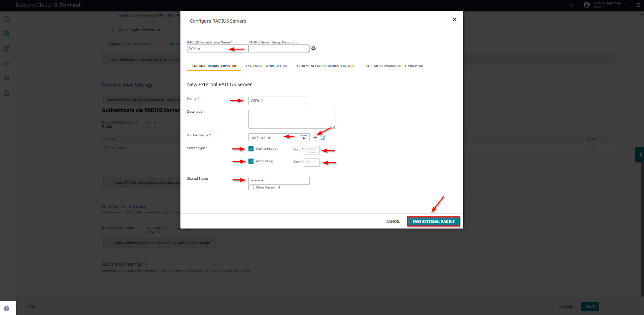Check Send Client's Requested URL in Clear Text
The image size is (644, 315).
coord(115,15)
